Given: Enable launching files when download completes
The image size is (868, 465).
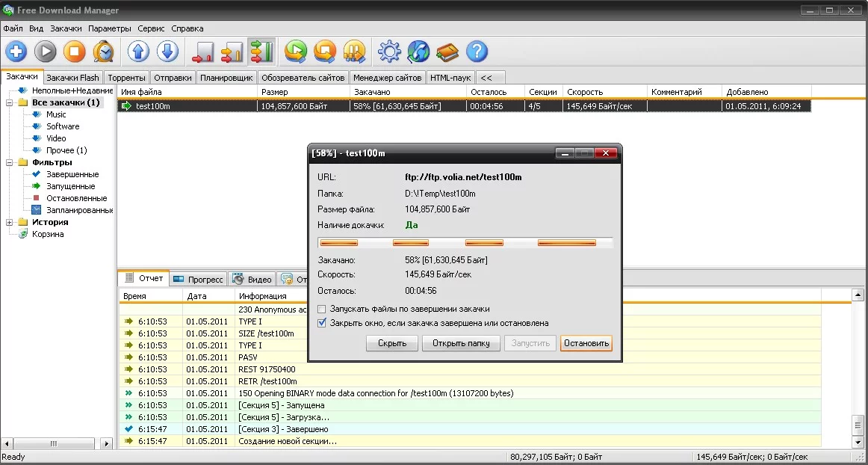Looking at the screenshot, I should (x=322, y=309).
